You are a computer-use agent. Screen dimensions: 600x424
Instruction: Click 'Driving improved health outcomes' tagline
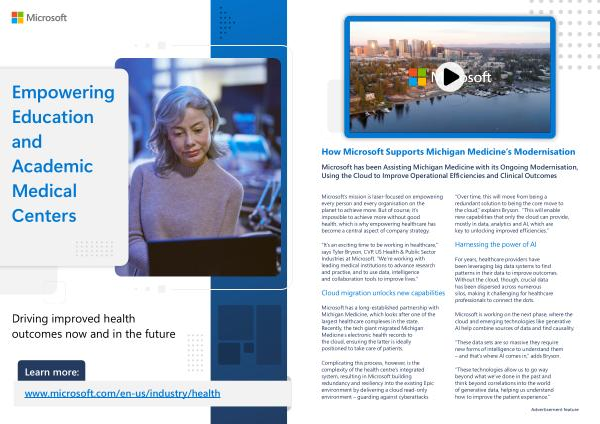[x=93, y=326]
